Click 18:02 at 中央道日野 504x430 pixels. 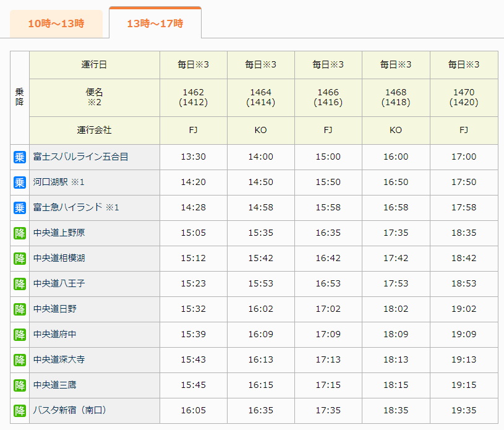[396, 309]
